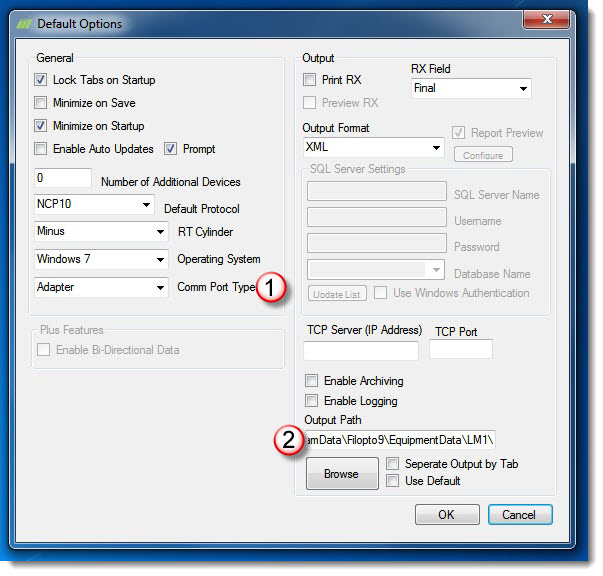Click the Username field
This screenshot has height=576, width=603.
point(377,217)
